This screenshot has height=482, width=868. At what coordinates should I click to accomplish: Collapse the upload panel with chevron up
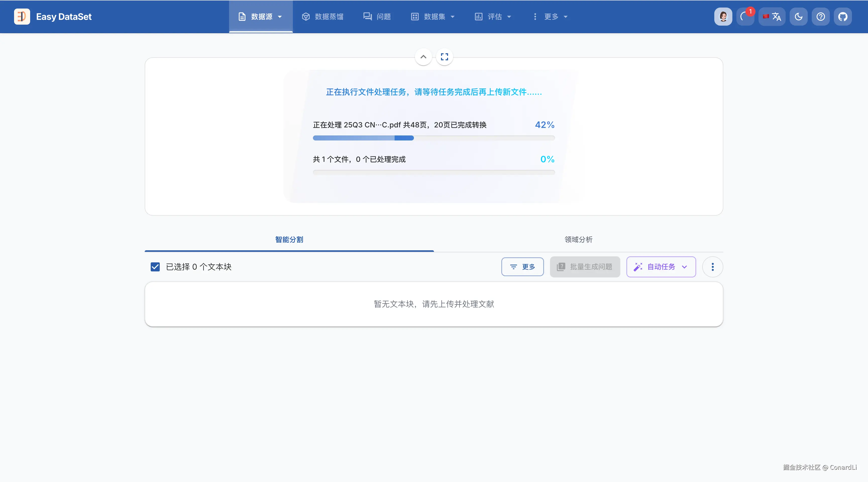[423, 57]
